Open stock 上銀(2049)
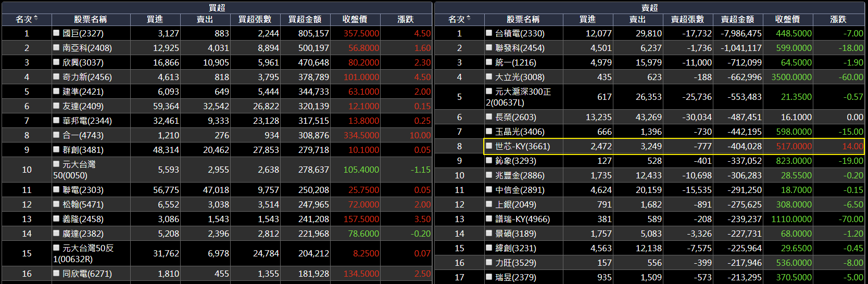Viewport: 868px width, 284px height. pyautogui.click(x=515, y=204)
